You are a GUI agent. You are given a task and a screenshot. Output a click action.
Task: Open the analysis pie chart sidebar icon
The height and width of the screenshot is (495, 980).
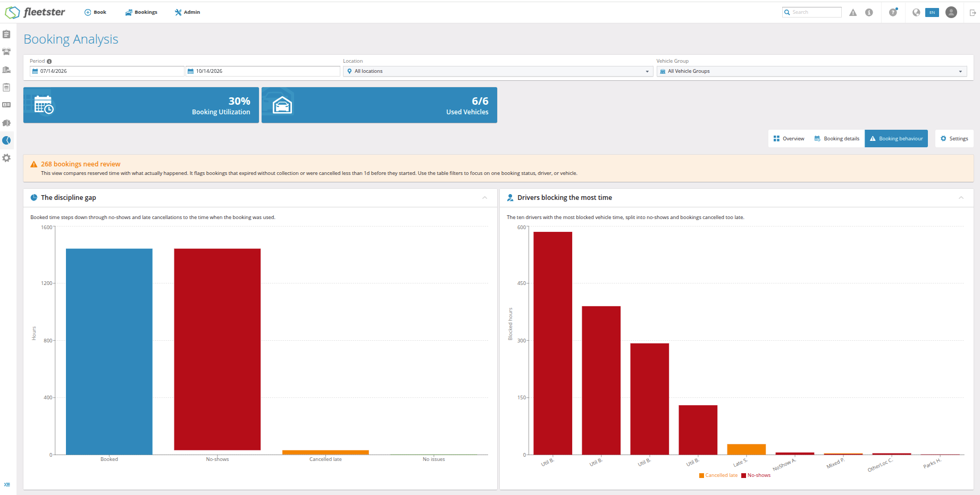(6, 140)
